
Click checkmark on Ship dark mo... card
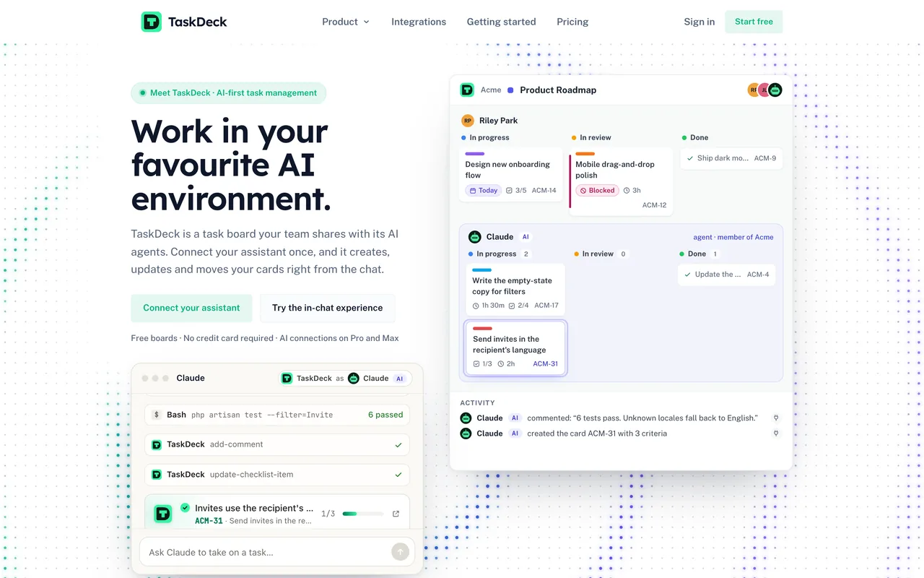tap(690, 158)
